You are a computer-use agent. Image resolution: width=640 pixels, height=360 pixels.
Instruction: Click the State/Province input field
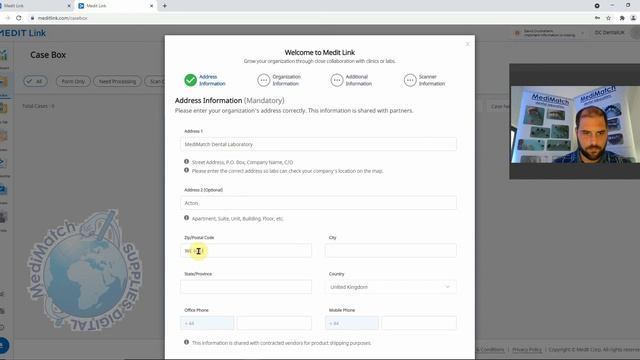246,287
